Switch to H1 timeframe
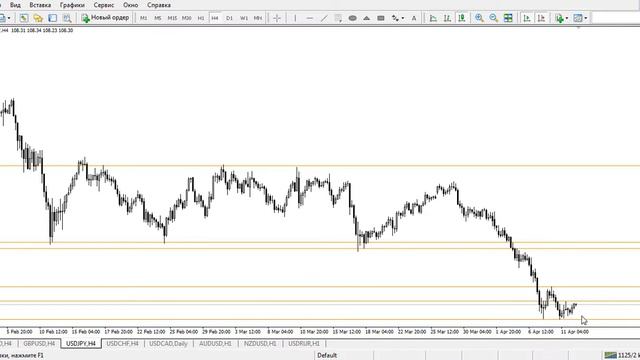 [x=201, y=18]
